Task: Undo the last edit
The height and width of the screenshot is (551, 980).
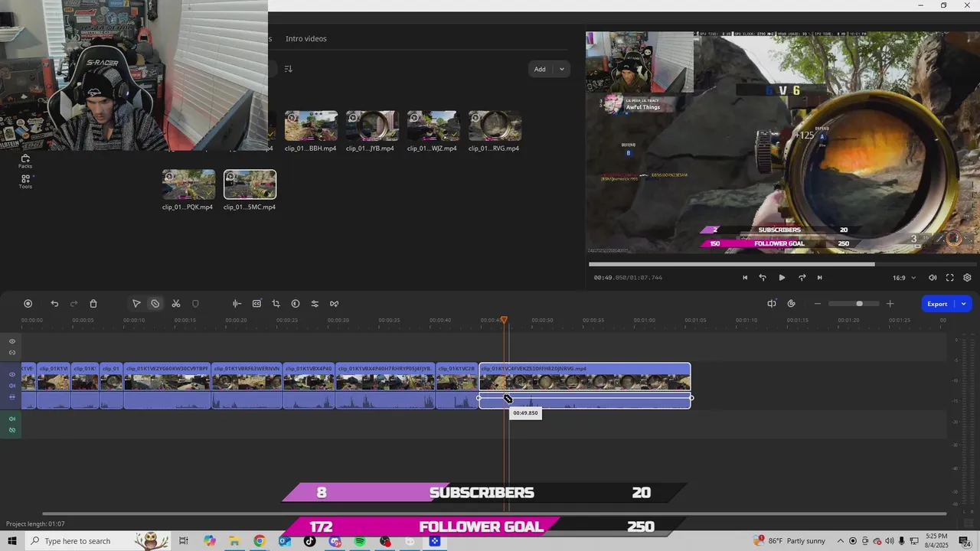Action: (54, 304)
